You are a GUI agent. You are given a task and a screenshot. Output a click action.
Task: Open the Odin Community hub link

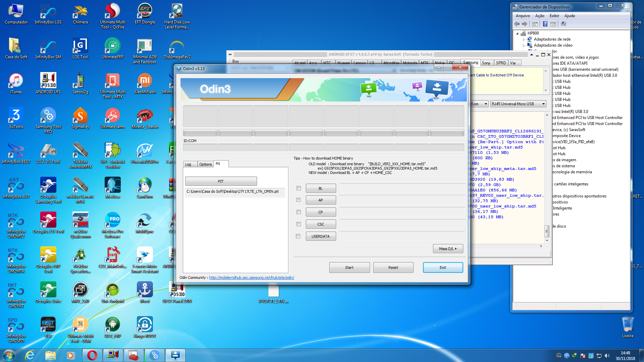click(251, 278)
